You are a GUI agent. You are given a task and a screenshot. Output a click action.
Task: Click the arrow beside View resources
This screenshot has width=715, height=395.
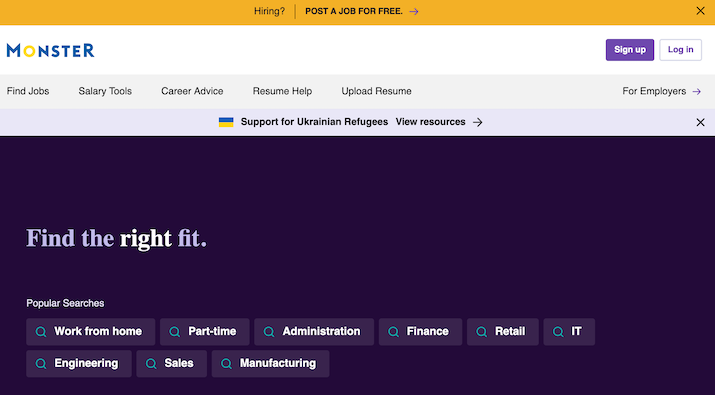click(x=477, y=122)
